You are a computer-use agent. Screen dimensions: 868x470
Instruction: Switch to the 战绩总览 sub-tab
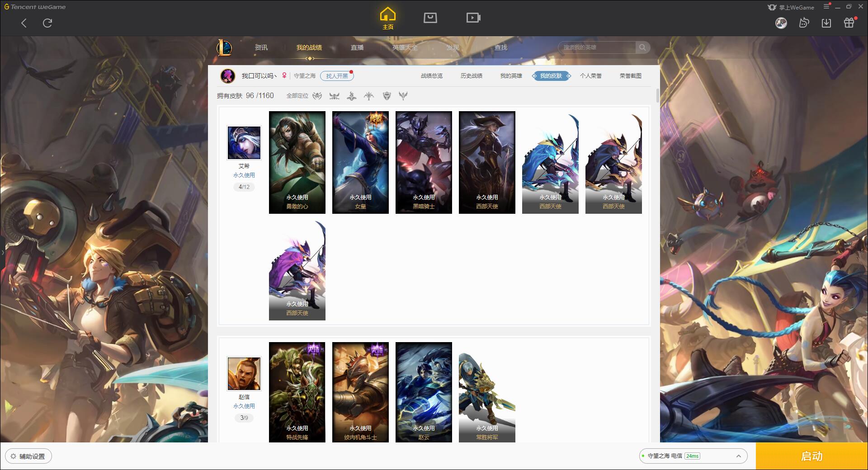[431, 76]
